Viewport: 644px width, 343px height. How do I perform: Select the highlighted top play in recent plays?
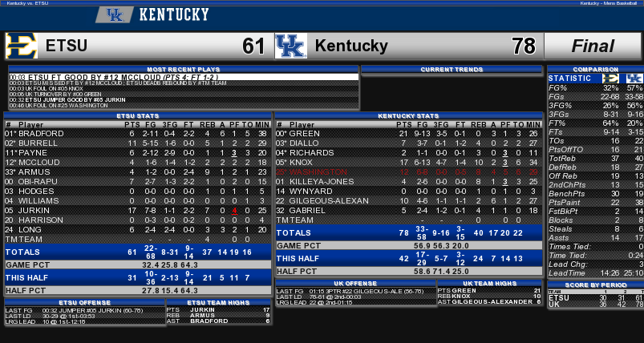(x=184, y=77)
